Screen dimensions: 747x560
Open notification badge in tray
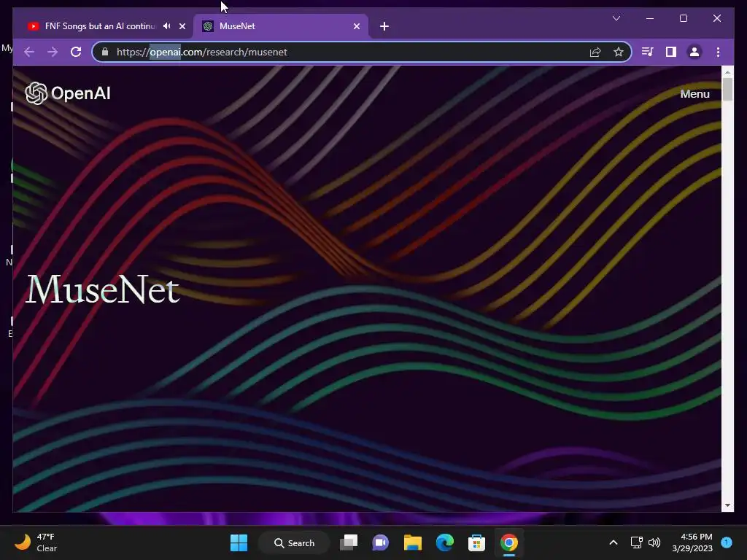click(x=727, y=542)
